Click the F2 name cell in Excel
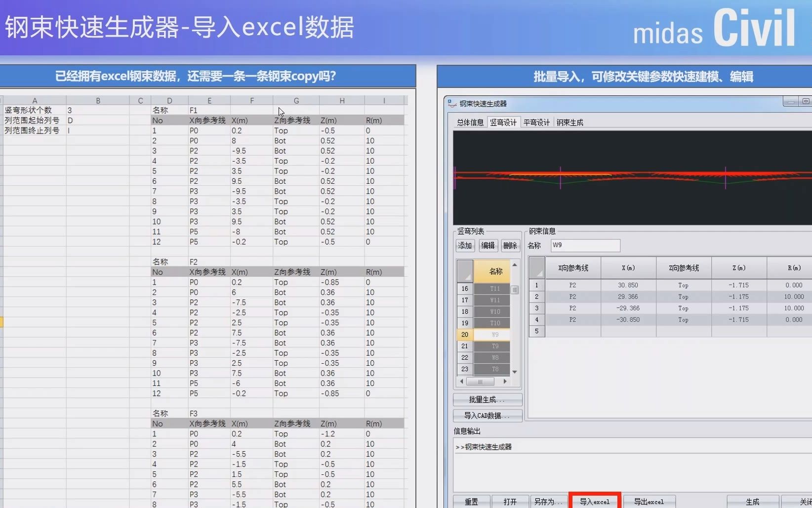 (x=209, y=262)
